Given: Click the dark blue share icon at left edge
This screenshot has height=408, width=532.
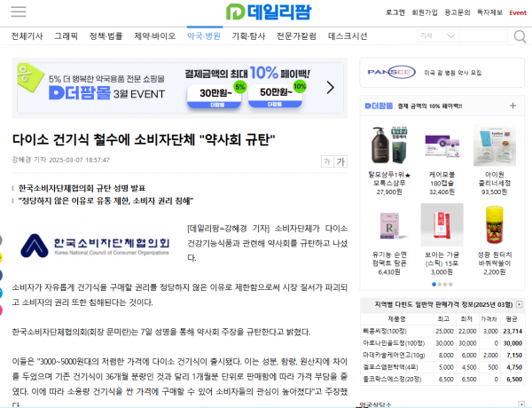Looking at the screenshot, I should tap(1, 275).
